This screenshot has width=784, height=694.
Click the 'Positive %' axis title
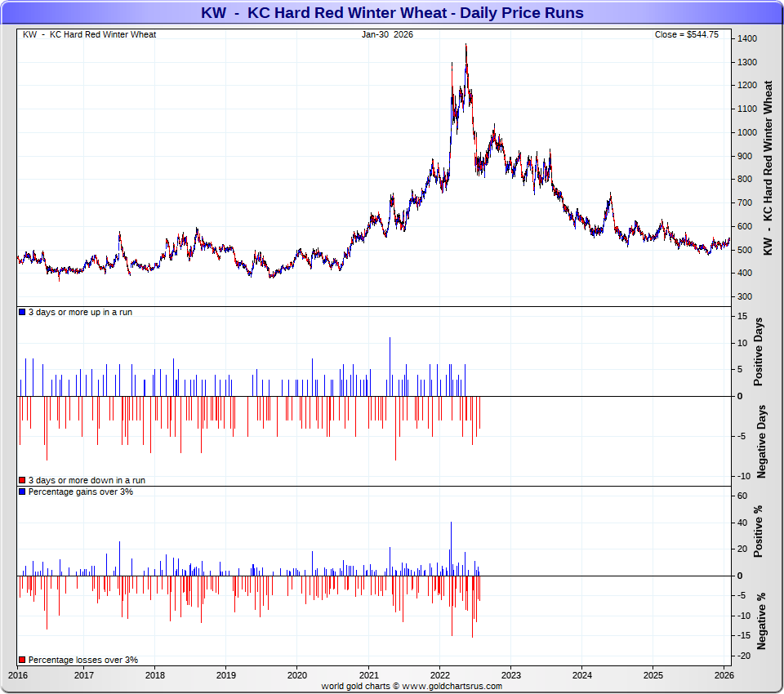point(759,532)
